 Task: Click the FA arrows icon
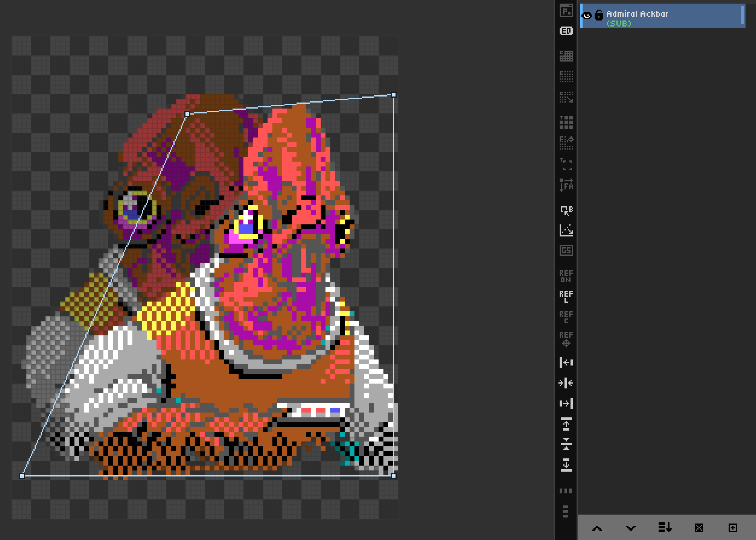pyautogui.click(x=566, y=185)
